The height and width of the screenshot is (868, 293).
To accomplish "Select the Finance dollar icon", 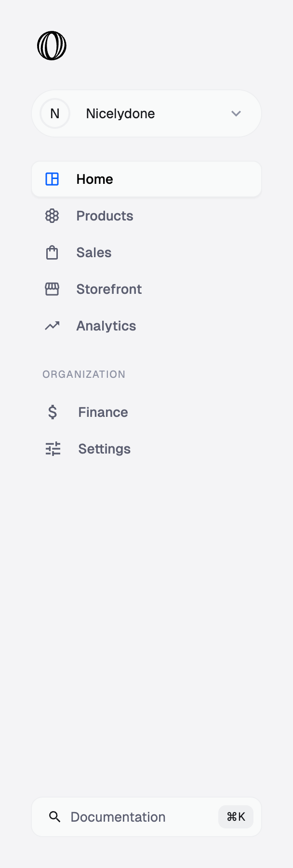I will click(53, 412).
